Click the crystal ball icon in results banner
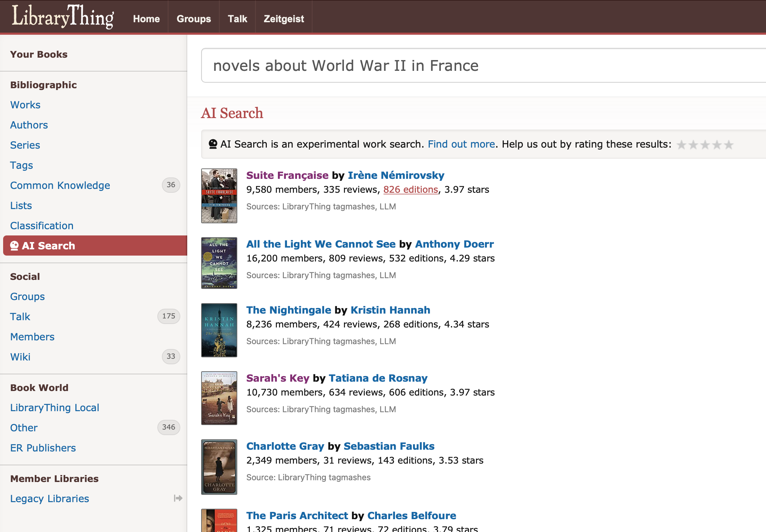This screenshot has width=766, height=532. tap(212, 143)
